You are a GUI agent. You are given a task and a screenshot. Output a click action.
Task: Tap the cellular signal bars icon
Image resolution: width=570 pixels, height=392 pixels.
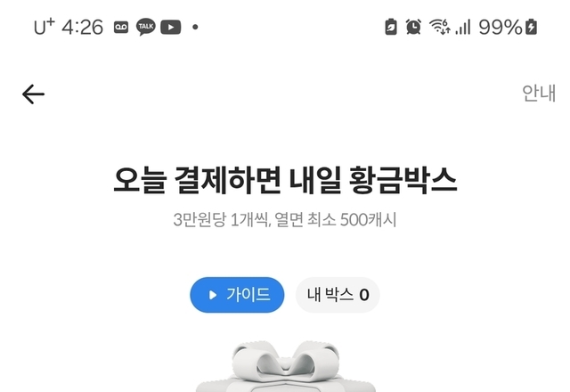coord(463,28)
